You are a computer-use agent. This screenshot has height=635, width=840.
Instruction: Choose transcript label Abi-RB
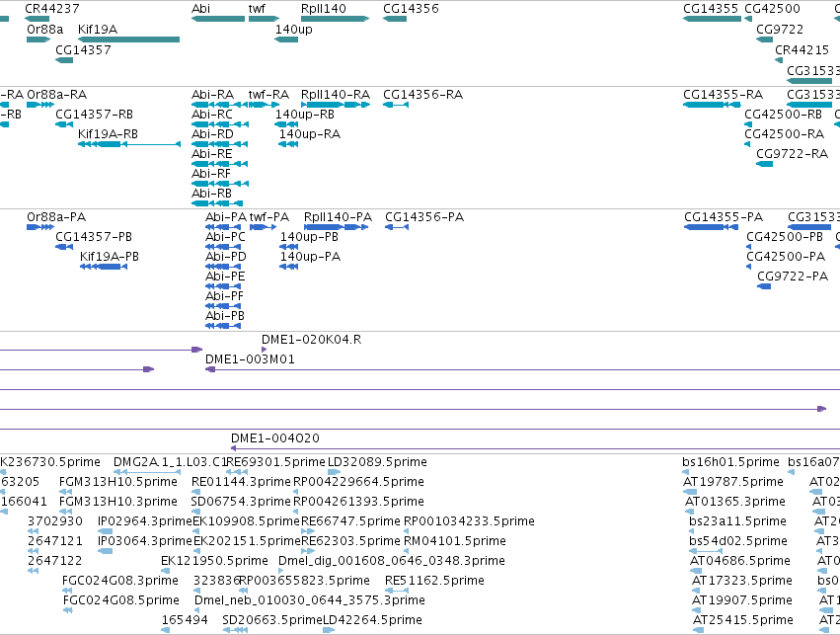tap(211, 194)
